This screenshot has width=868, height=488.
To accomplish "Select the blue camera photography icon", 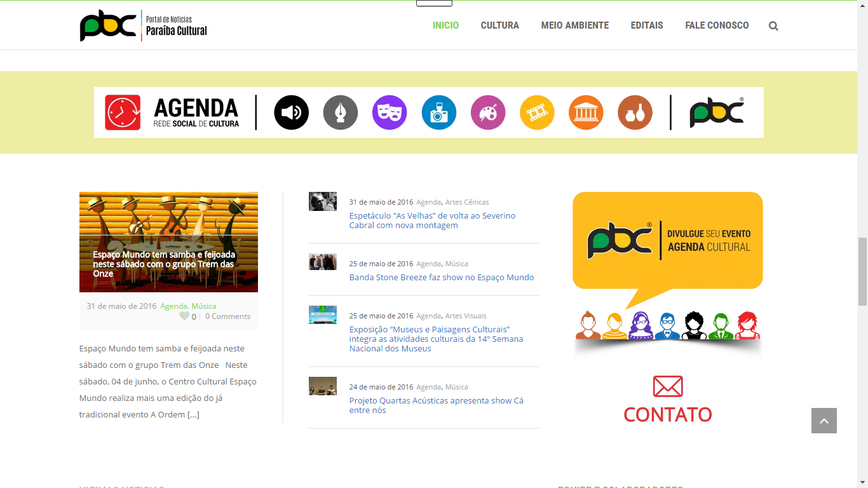I will 439,112.
